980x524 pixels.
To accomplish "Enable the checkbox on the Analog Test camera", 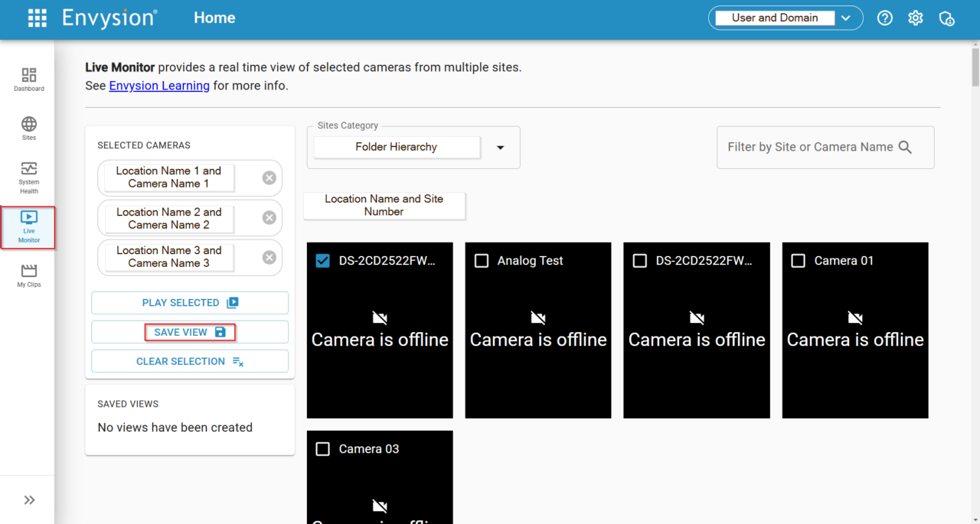I will (482, 261).
